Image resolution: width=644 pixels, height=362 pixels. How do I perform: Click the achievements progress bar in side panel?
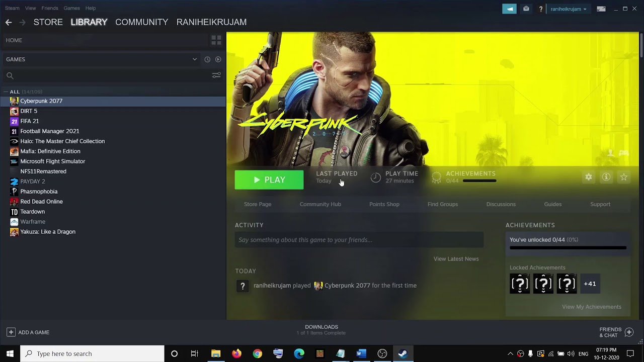(x=568, y=248)
